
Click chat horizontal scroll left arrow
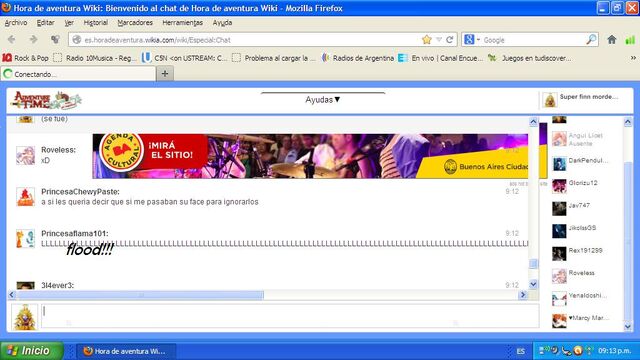point(11,295)
